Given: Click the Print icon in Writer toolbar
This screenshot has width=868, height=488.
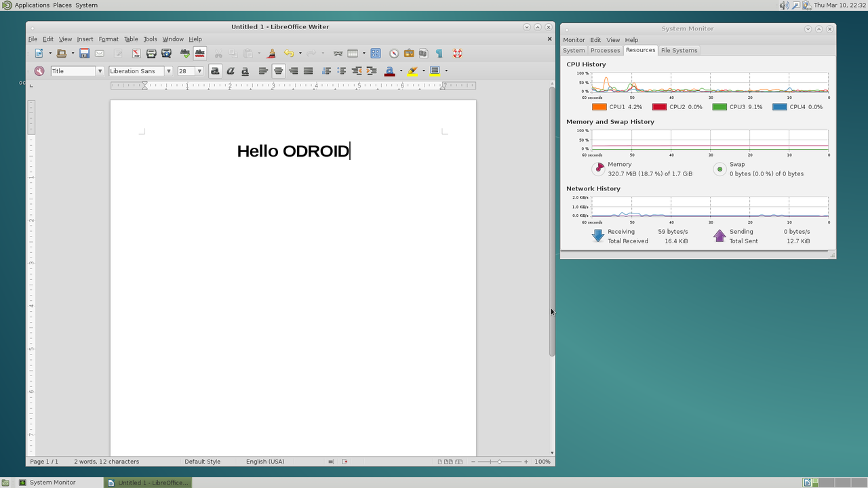Looking at the screenshot, I should 151,54.
